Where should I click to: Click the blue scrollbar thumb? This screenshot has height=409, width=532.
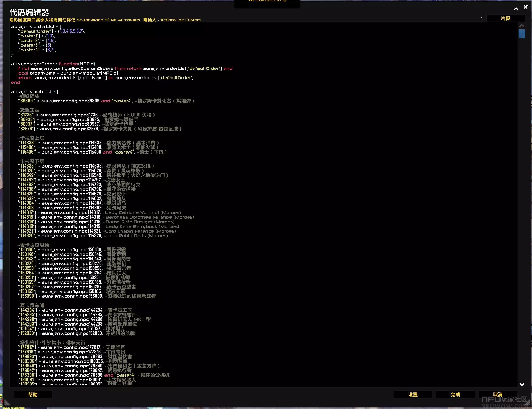point(522,34)
